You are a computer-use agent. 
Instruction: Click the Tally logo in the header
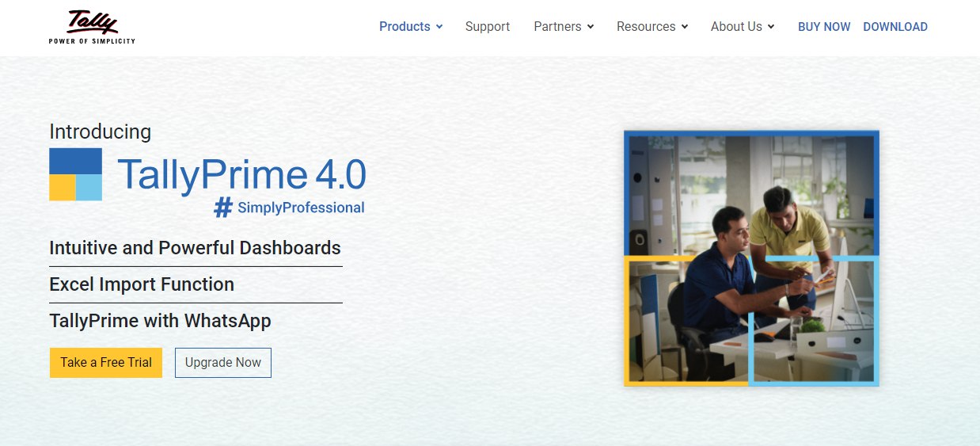pos(91,26)
